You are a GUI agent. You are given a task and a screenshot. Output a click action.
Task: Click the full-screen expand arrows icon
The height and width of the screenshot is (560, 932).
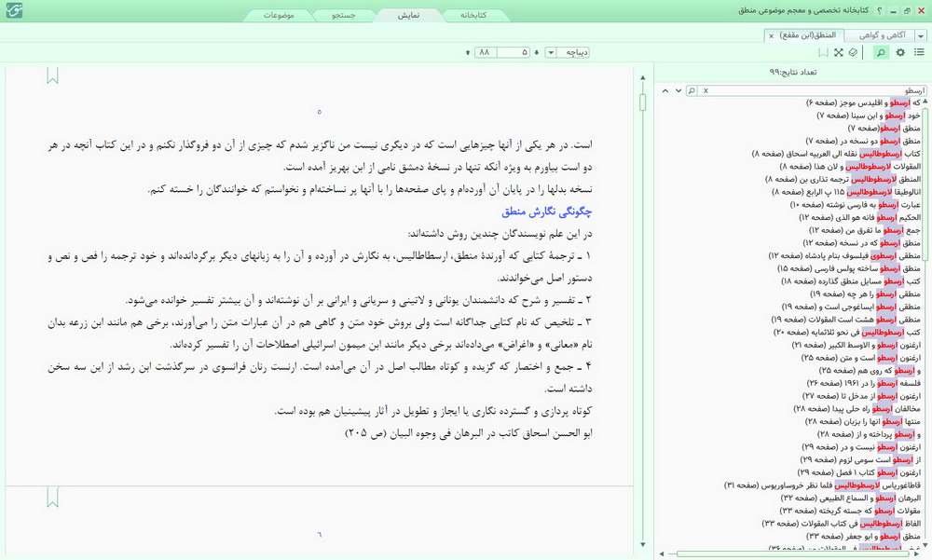pos(838,52)
